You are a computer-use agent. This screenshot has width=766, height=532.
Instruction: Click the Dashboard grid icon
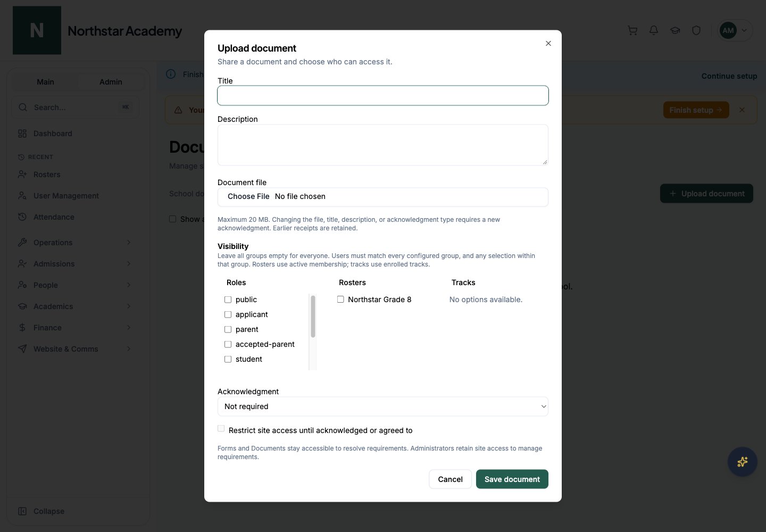tap(22, 134)
